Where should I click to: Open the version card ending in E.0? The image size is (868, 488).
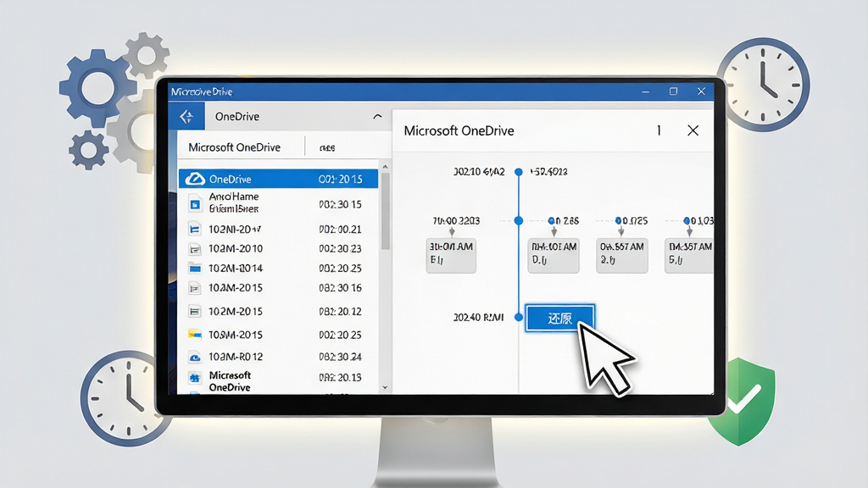pos(451,256)
